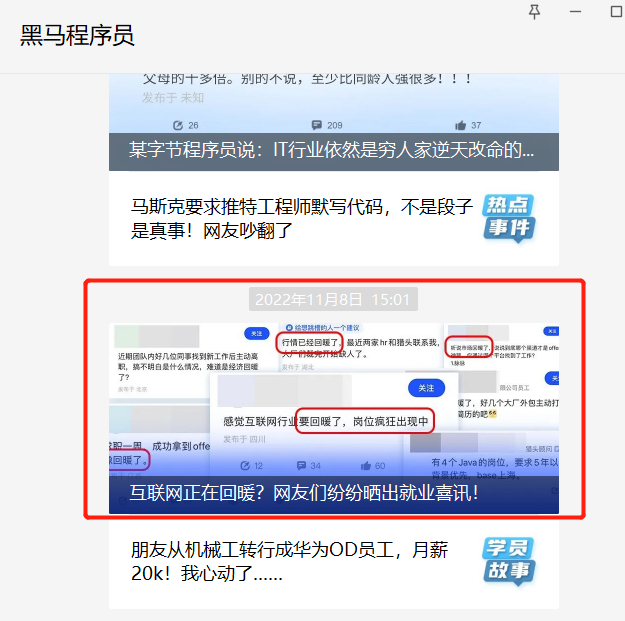Click the 热点事件 badge thumbnail

coord(509,218)
